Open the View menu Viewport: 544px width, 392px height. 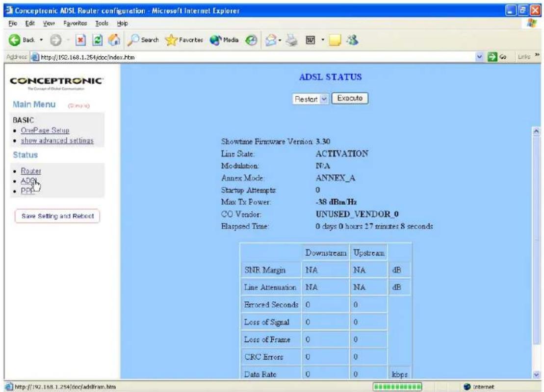pyautogui.click(x=49, y=24)
